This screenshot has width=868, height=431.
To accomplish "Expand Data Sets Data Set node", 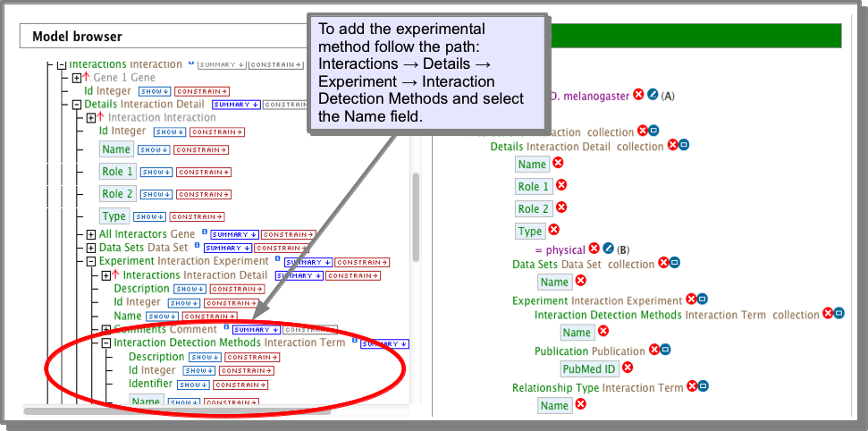I will pos(91,249).
